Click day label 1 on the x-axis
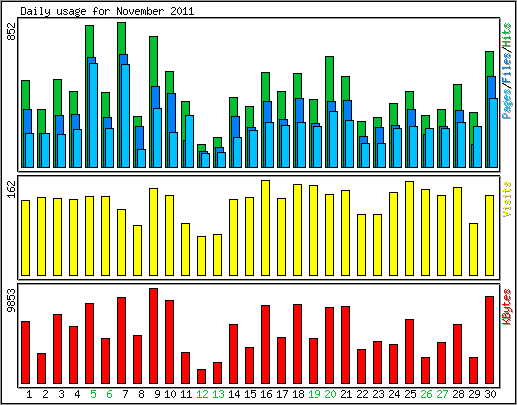Image resolution: width=517 pixels, height=405 pixels. coord(29,394)
